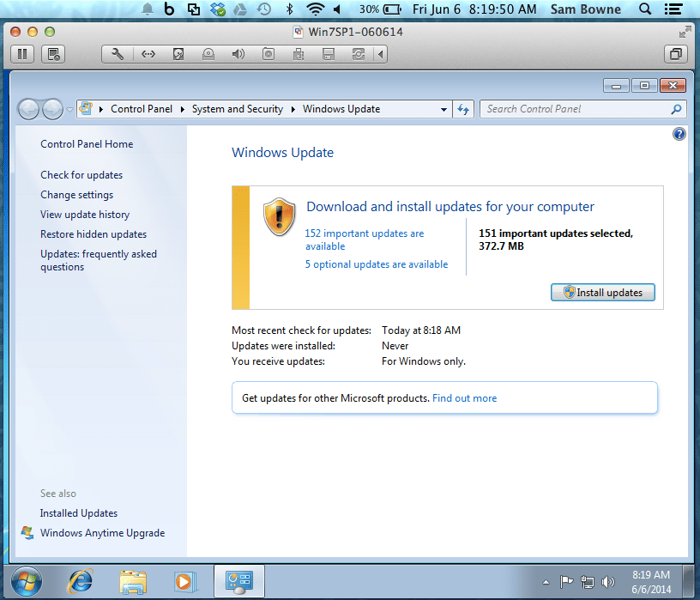Click the Windows taskbar clock
The width and height of the screenshot is (700, 600).
651,582
